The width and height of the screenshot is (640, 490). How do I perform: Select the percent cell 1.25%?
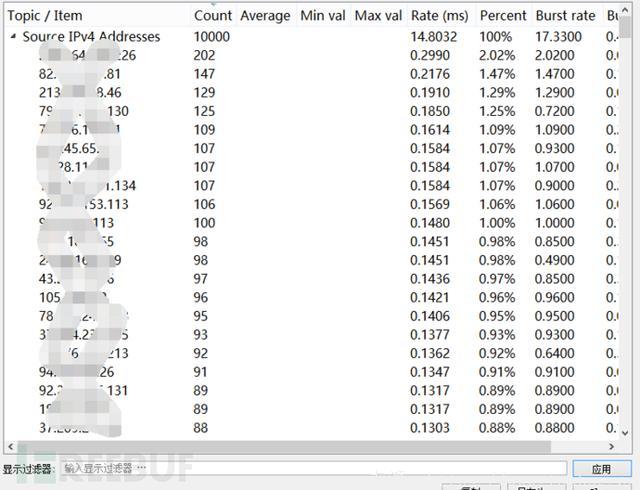point(497,111)
